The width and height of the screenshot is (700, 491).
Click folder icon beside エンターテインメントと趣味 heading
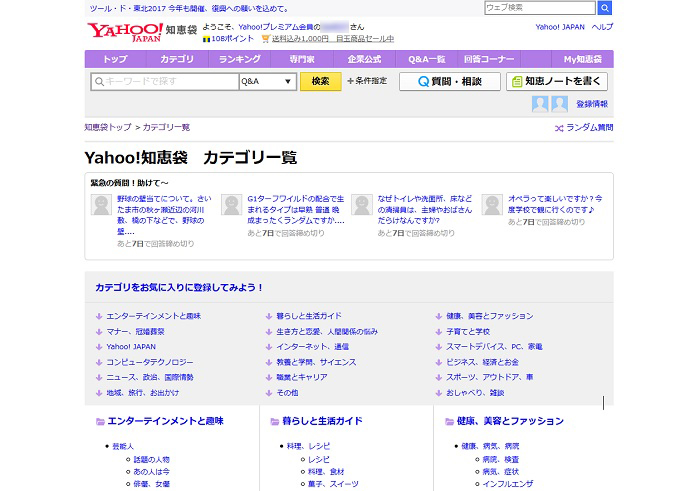click(100, 421)
